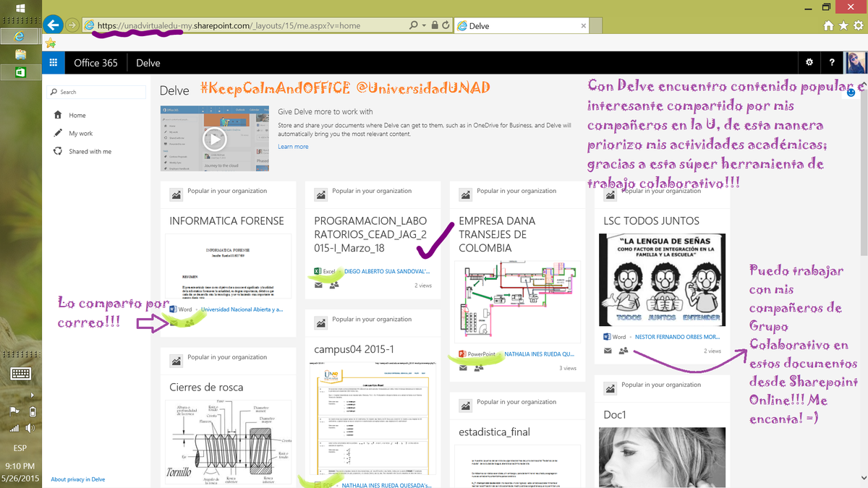Click the PowerPoint icon on EMPRESA DANA card

pyautogui.click(x=462, y=354)
